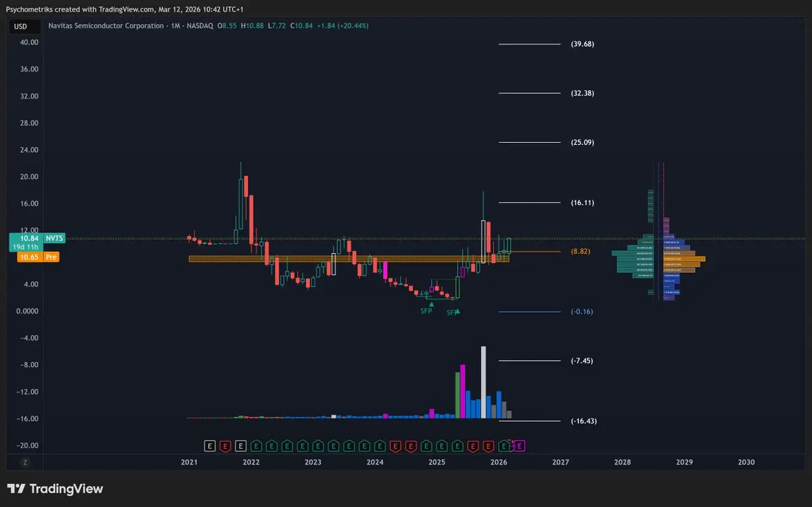The height and width of the screenshot is (507, 812).
Task: Click the tallest white volume bar
Action: pyautogui.click(x=483, y=382)
